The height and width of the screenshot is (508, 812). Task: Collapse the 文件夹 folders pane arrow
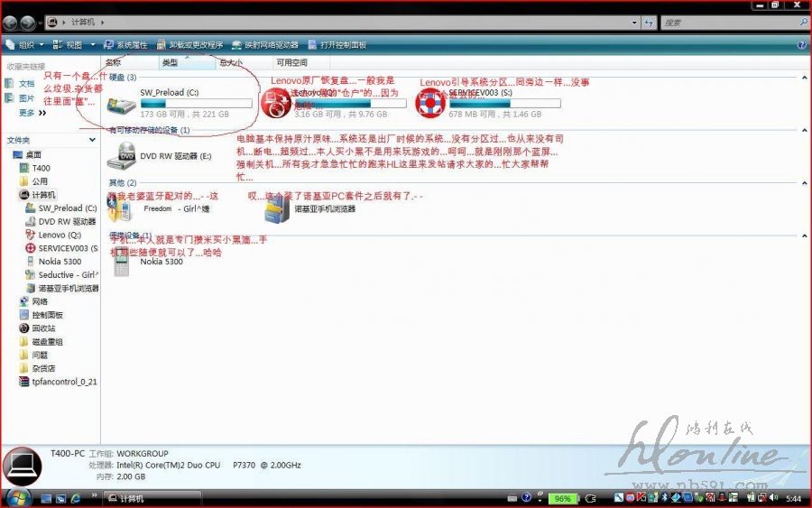[x=92, y=140]
